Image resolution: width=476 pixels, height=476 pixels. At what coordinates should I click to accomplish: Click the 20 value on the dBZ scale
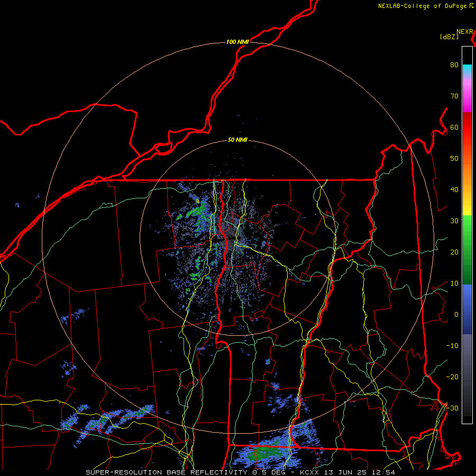point(454,252)
